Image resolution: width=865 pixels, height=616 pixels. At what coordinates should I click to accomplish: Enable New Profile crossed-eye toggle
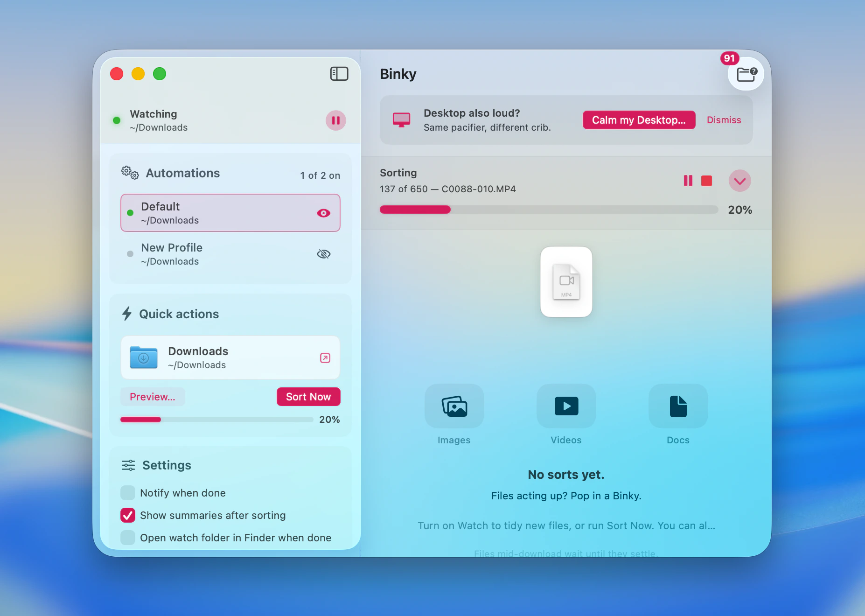pos(323,254)
